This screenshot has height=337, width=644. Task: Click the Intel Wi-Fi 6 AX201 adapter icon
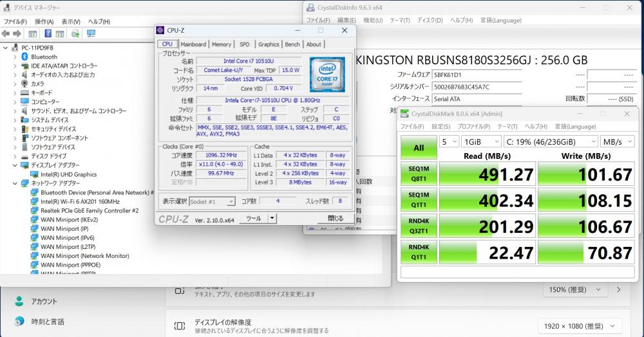(x=35, y=201)
